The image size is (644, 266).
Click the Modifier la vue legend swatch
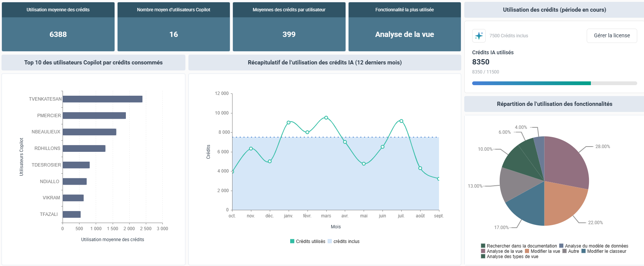527,251
